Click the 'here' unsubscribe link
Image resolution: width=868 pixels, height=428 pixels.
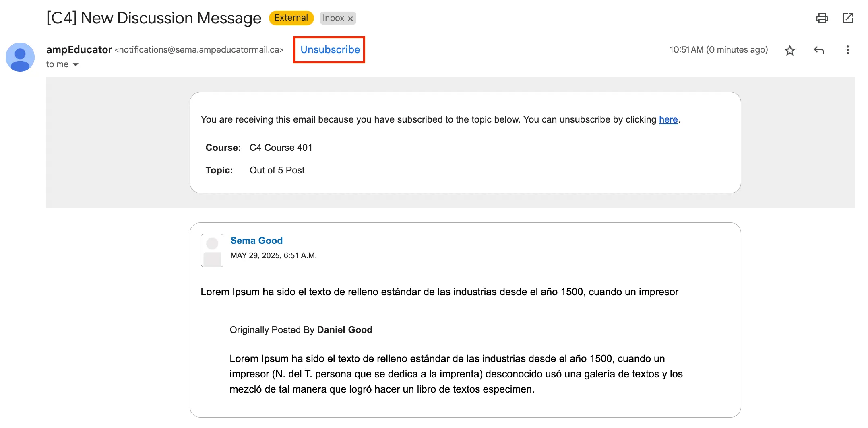click(668, 119)
